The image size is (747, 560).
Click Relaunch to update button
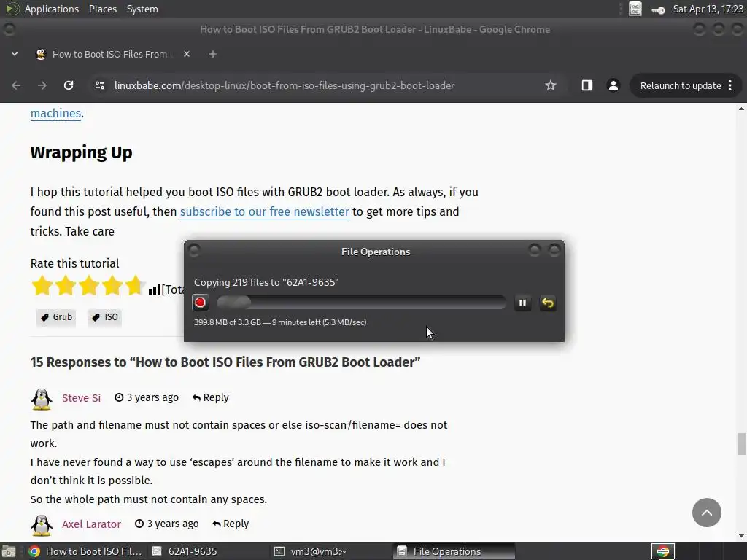point(681,86)
